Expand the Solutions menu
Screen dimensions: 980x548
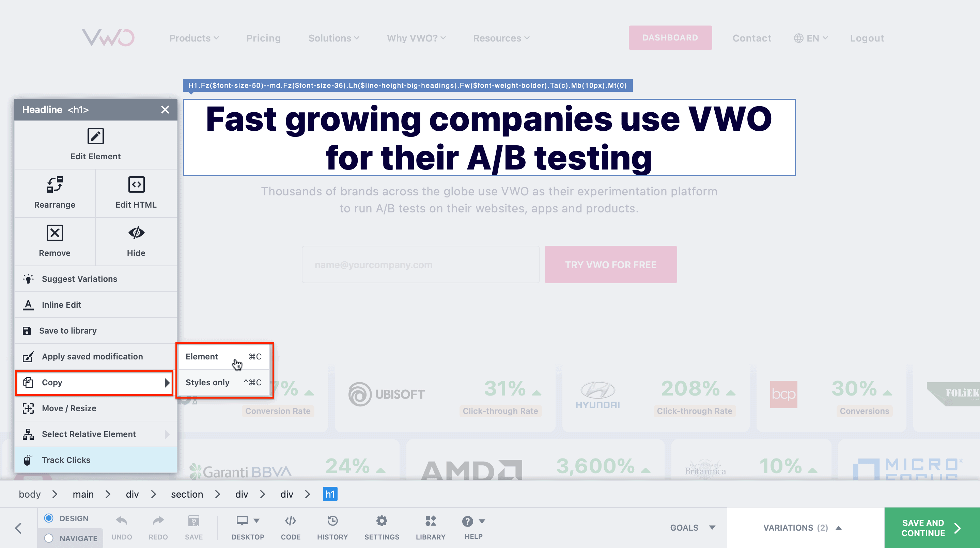[333, 38]
